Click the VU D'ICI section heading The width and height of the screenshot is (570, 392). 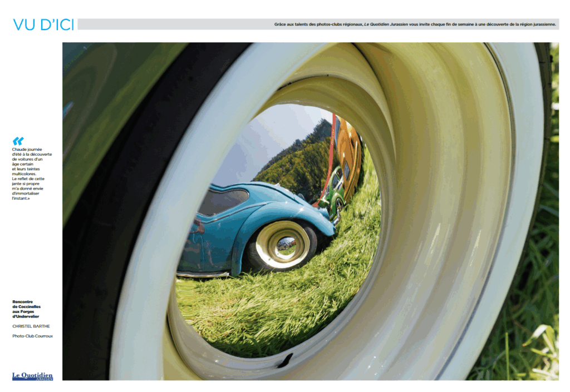coord(43,24)
